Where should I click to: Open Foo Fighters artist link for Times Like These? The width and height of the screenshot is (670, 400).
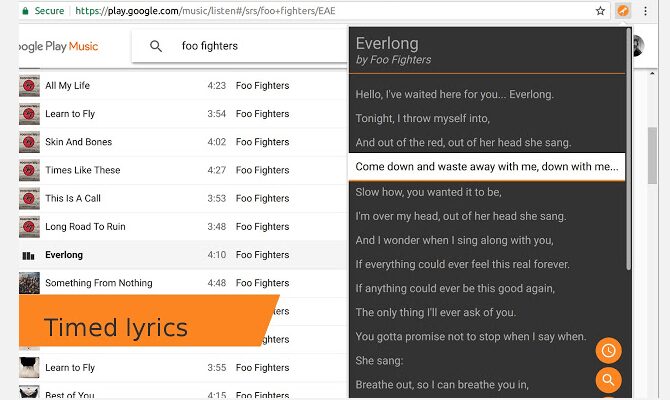262,170
